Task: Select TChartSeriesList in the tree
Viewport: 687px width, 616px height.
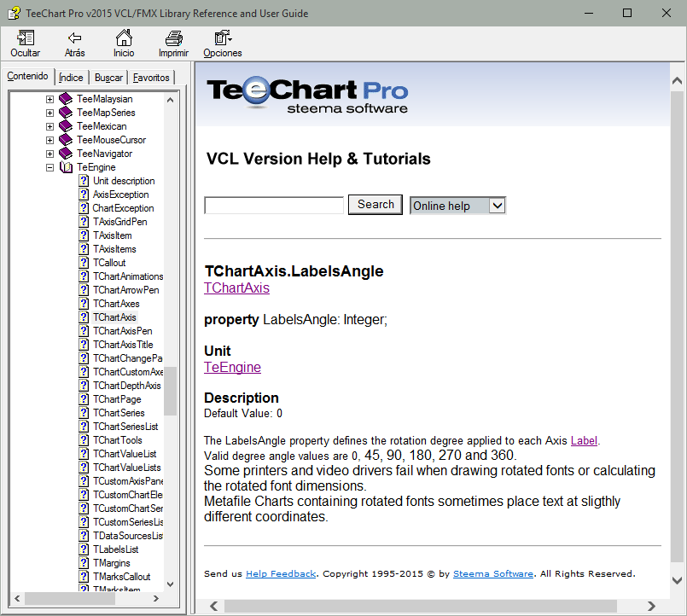Action: (125, 427)
